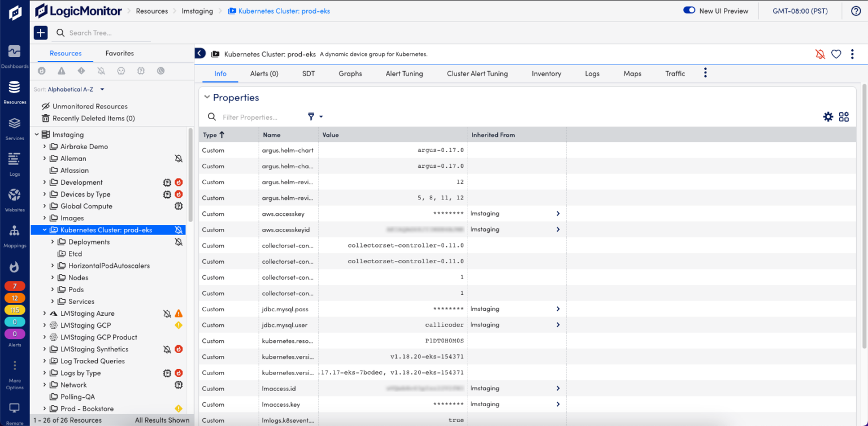Click the red alerting-disabled bell icon
Viewport: 868px width, 426px height.
click(820, 54)
